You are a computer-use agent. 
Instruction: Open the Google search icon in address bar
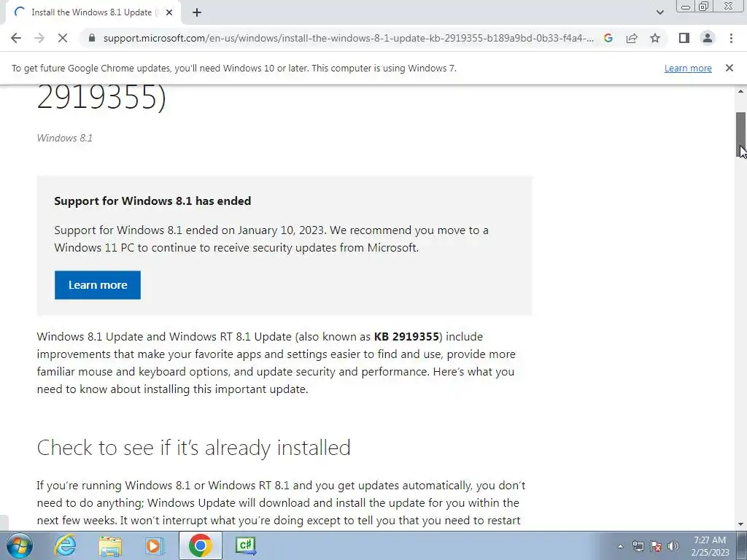coord(608,38)
